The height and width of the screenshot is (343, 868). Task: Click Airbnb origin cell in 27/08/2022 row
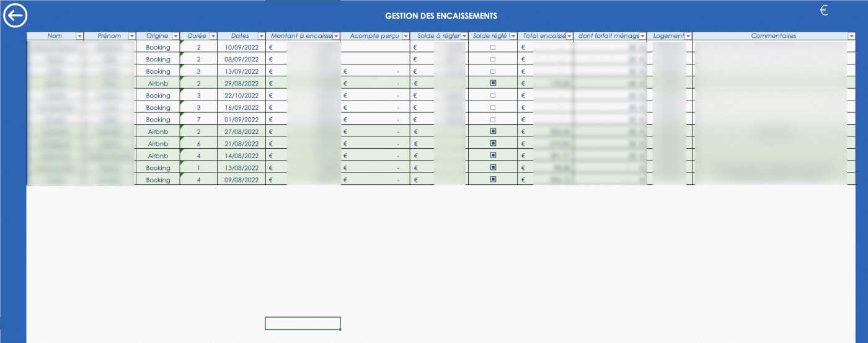[158, 131]
